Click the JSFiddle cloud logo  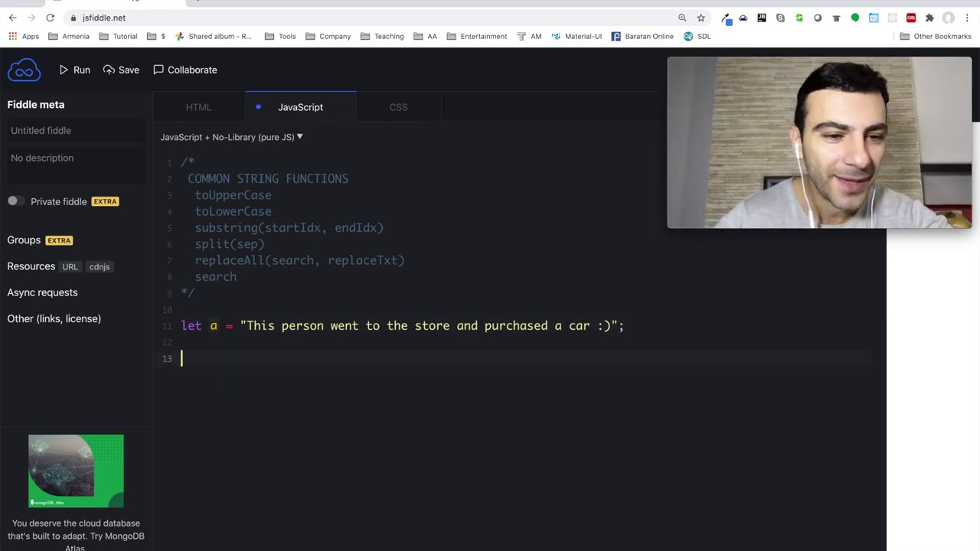point(24,70)
